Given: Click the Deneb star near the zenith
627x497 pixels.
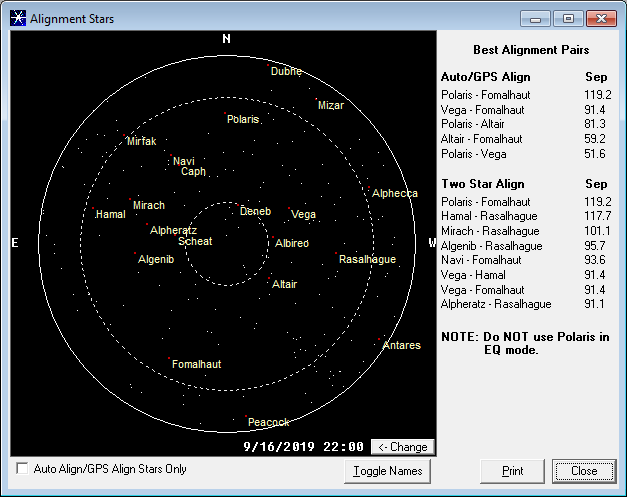Looking at the screenshot, I should (x=255, y=211).
